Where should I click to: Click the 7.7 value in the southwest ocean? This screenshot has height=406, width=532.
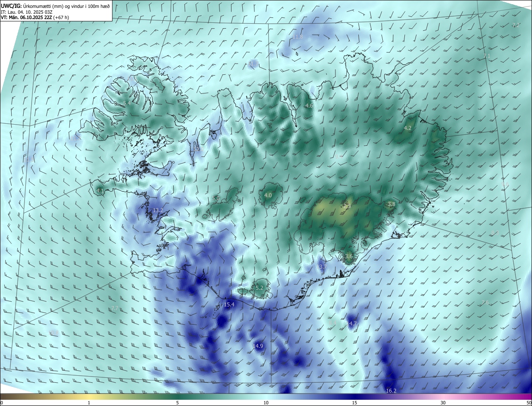(115, 308)
